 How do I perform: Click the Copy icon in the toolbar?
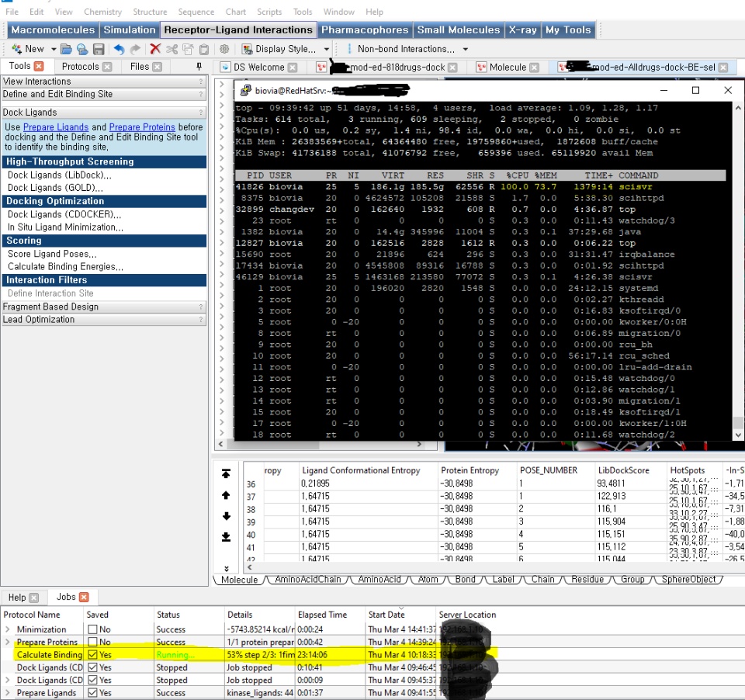pyautogui.click(x=188, y=48)
